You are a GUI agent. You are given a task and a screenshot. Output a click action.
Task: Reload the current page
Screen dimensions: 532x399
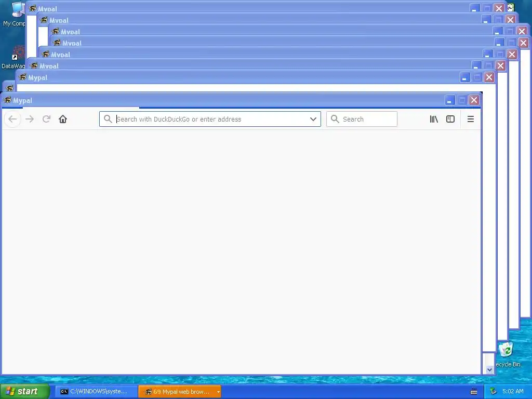46,119
